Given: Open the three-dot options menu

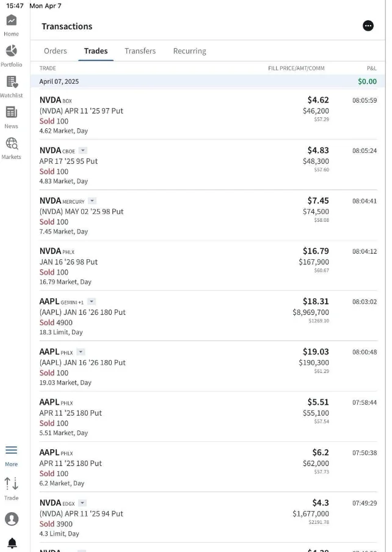Looking at the screenshot, I should [x=368, y=26].
